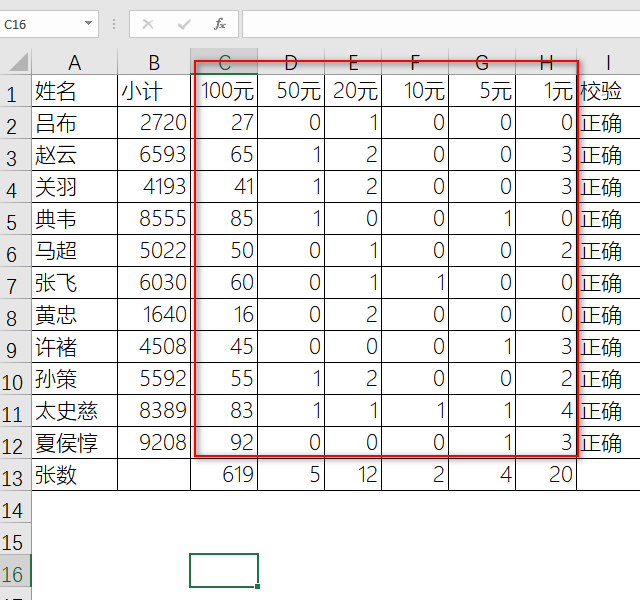Select column G header
The height and width of the screenshot is (600, 640).
(482, 62)
